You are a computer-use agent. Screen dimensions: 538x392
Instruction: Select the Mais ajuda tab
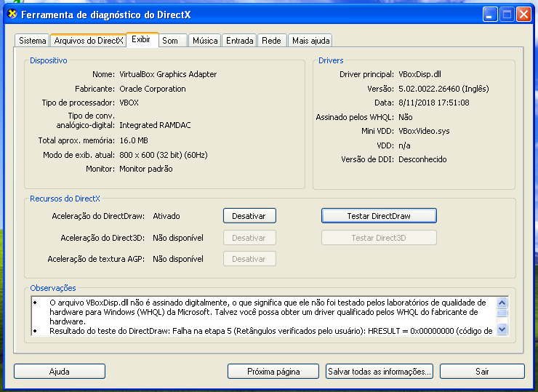(310, 41)
